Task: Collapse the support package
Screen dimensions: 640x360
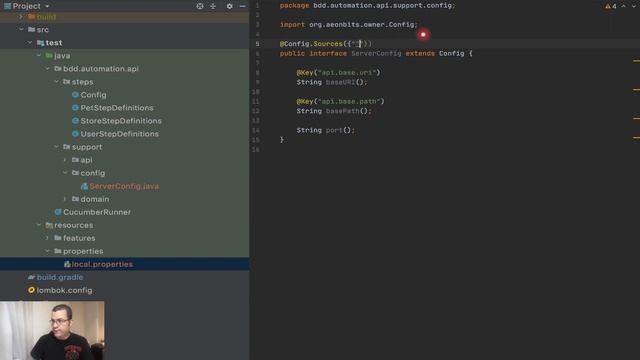Action: pos(56,147)
